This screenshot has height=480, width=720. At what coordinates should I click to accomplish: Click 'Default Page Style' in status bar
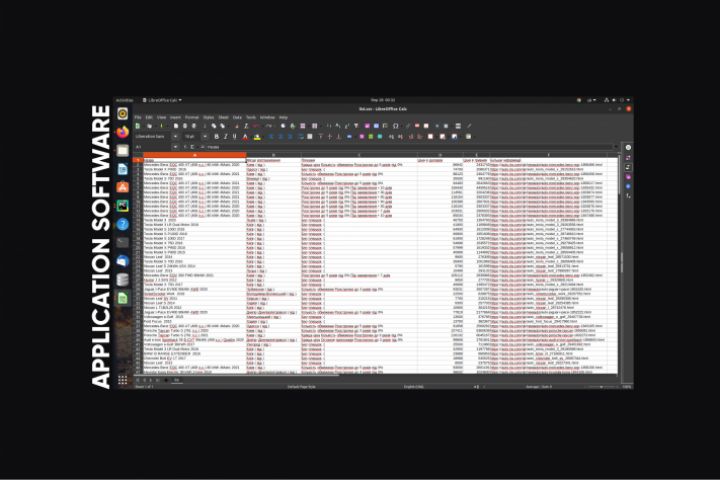click(x=301, y=387)
